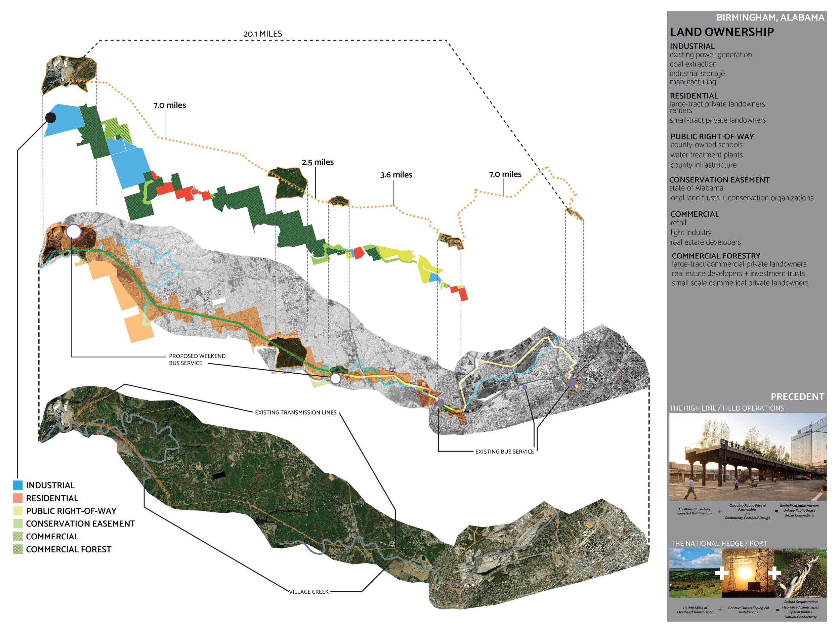840x630 pixels.
Task: Click the Public Right-of-Way yellow swatch
Action: click(18, 511)
